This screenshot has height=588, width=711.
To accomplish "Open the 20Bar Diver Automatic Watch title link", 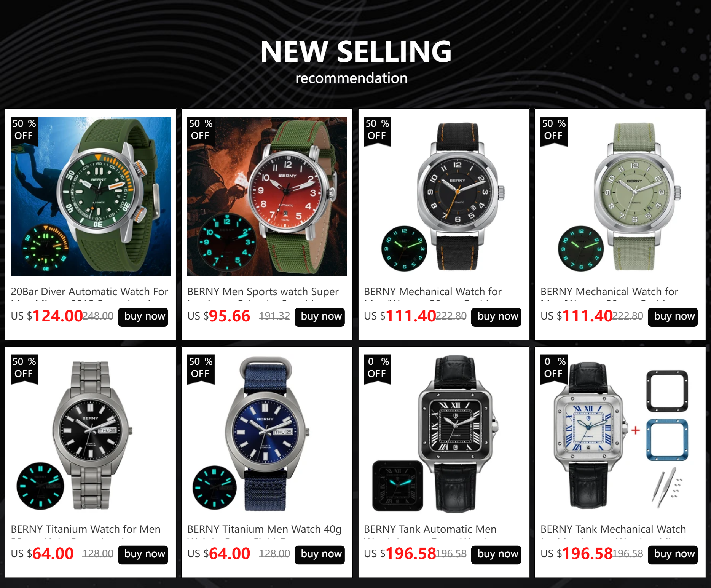I will [89, 292].
